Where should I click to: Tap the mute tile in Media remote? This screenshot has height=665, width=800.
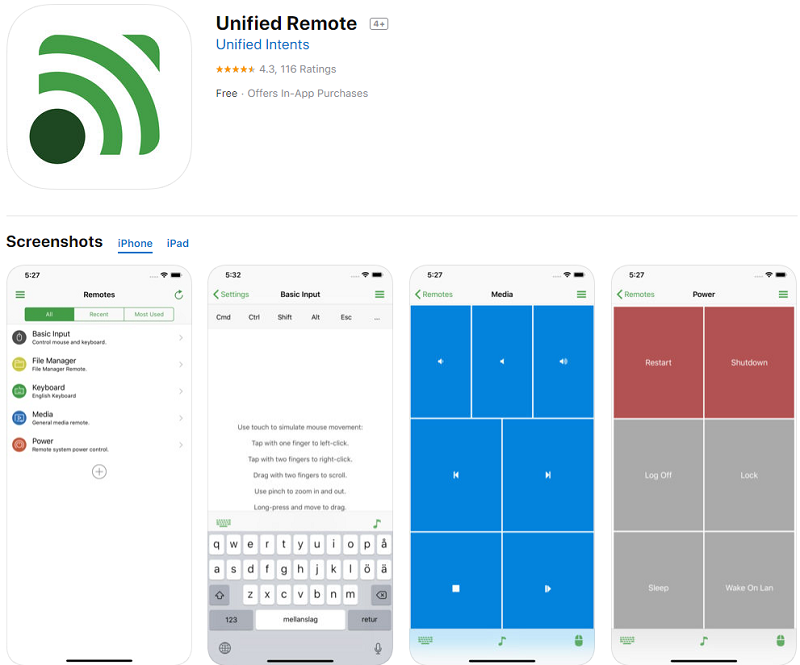[x=502, y=361]
